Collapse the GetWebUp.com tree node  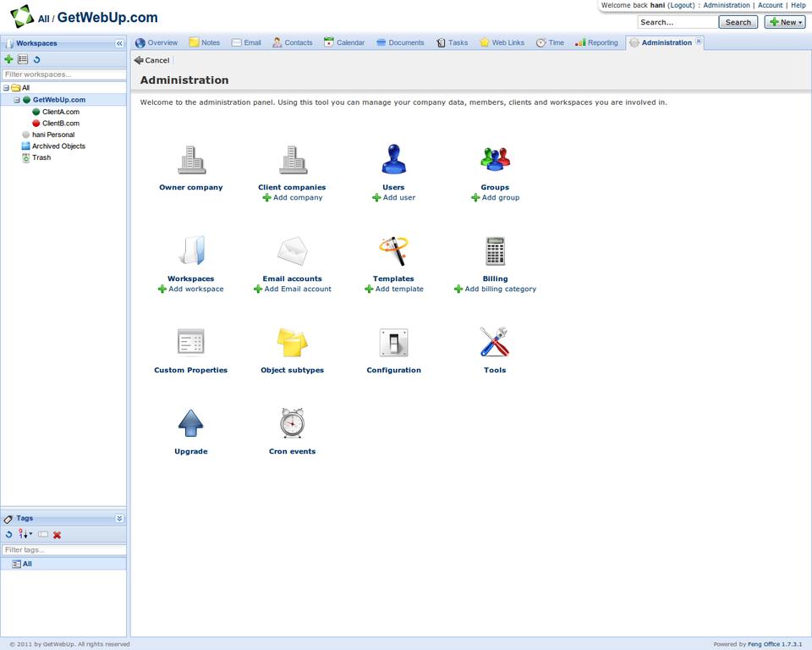[x=16, y=100]
